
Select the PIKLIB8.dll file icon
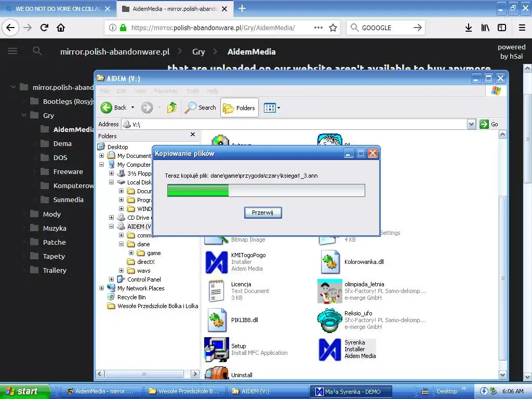tap(217, 320)
